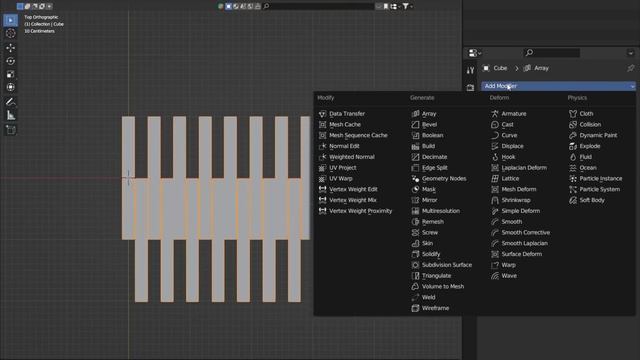
Task: Select the Select Box tool
Action: (x=11, y=20)
